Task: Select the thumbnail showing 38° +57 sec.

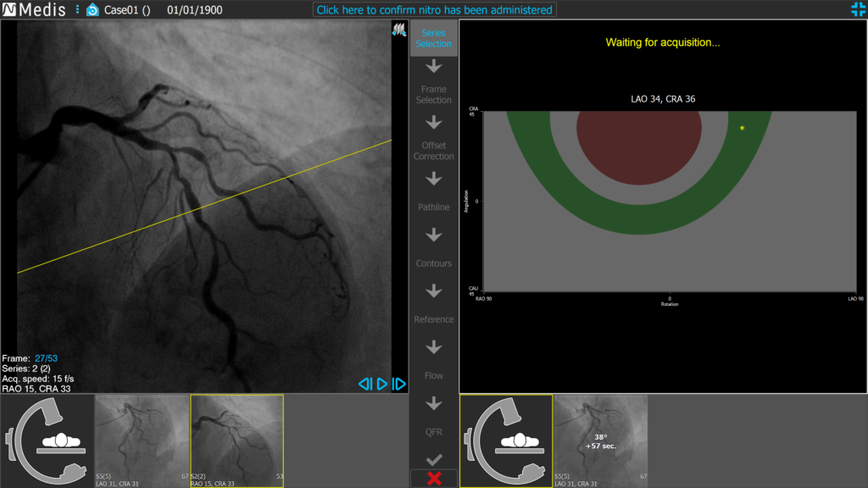Action: [x=600, y=441]
